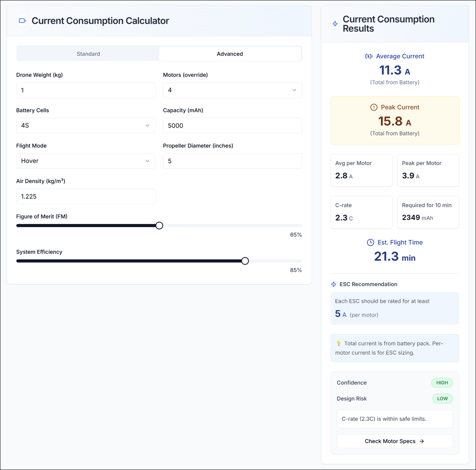Click the HIGH confidence badge
The height and width of the screenshot is (470, 476).
point(442,383)
